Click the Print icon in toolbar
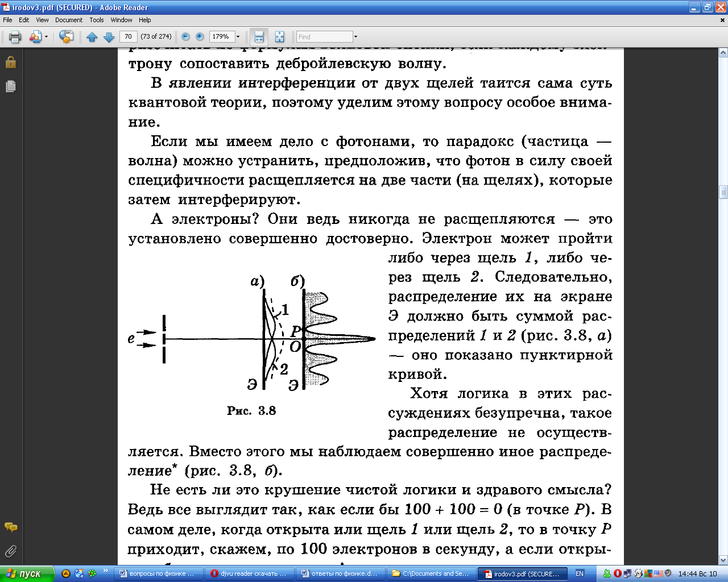728x582 pixels. pos(15,37)
